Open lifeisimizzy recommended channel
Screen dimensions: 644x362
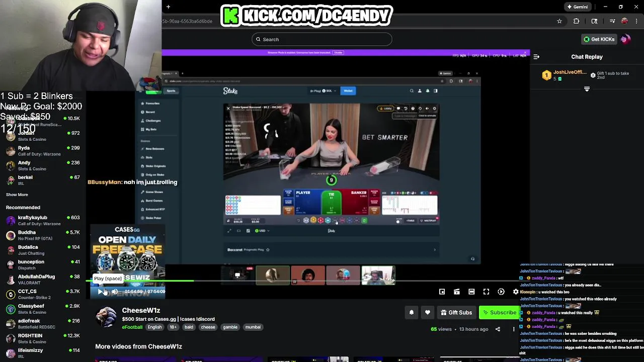coord(43,353)
